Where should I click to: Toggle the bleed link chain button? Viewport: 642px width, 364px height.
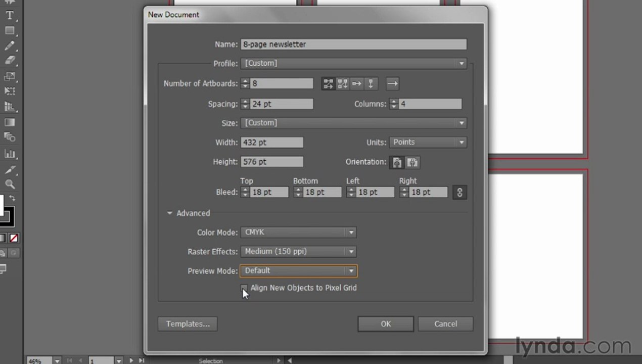(460, 192)
